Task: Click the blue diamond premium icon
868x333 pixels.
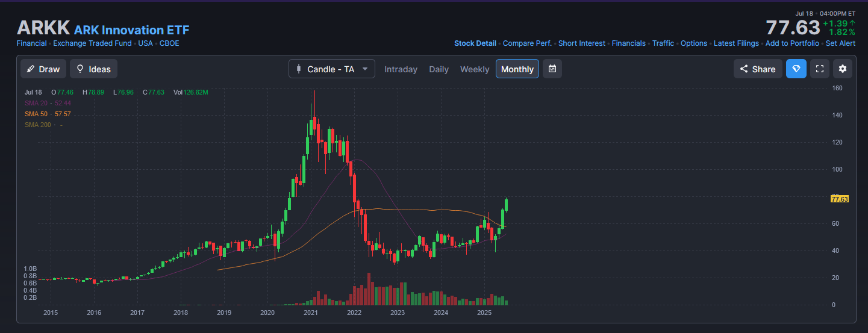Action: [x=796, y=69]
